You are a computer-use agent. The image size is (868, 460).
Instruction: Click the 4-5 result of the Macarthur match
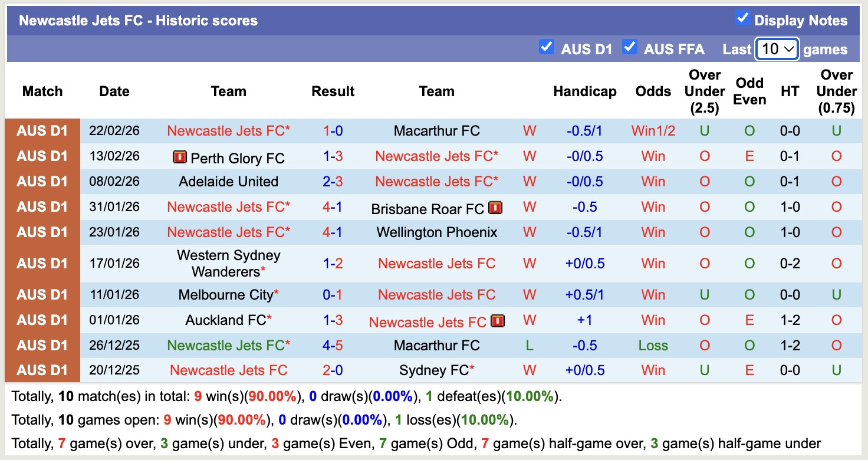click(x=333, y=345)
